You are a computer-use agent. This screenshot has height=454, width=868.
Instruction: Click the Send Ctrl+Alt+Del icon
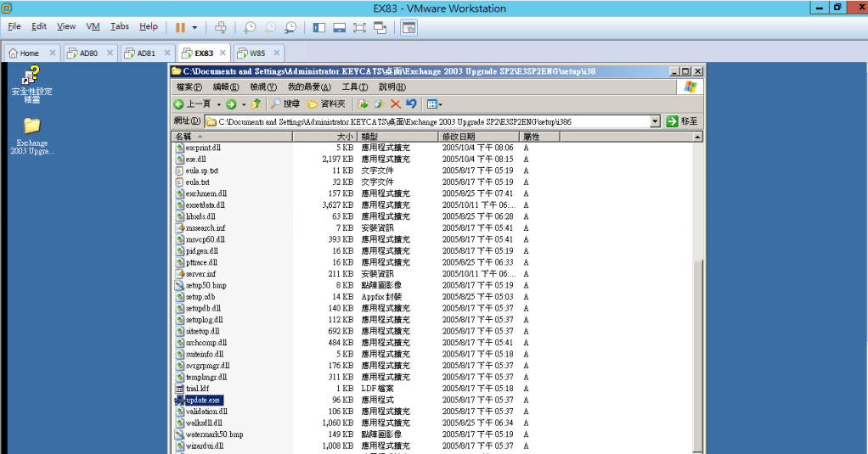click(x=221, y=27)
